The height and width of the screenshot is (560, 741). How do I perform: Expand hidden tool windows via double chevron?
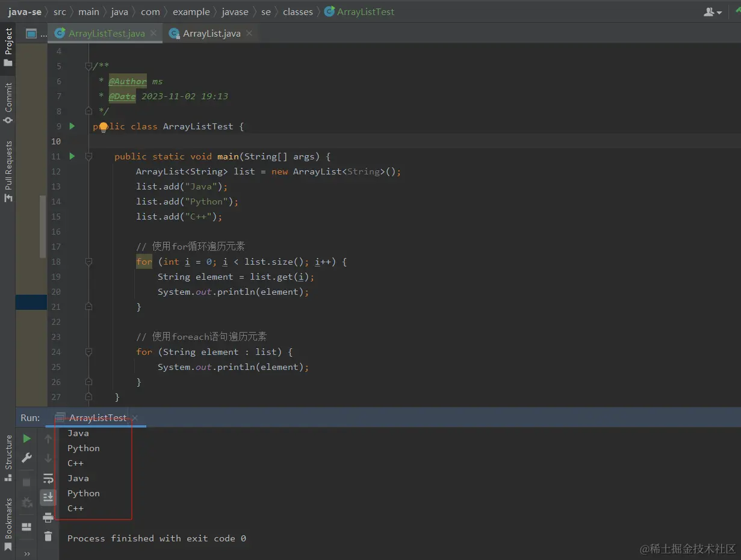pos(26,553)
